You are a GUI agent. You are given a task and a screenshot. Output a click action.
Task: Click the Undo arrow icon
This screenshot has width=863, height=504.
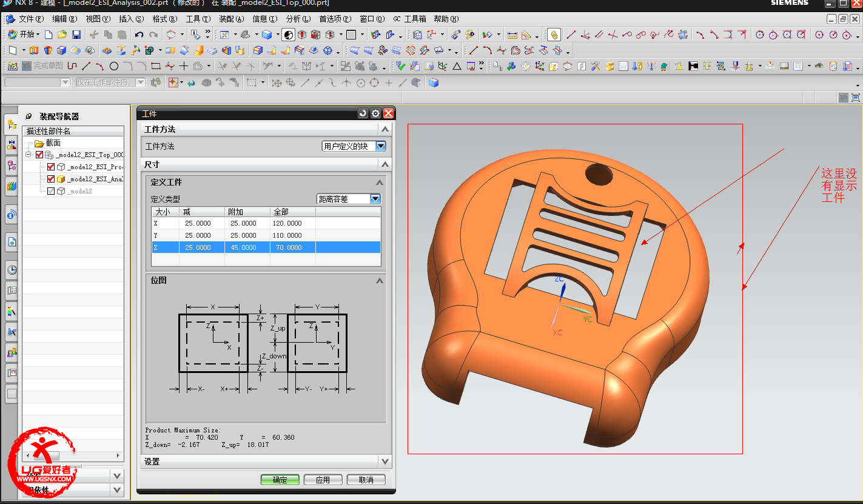pyautogui.click(x=139, y=35)
